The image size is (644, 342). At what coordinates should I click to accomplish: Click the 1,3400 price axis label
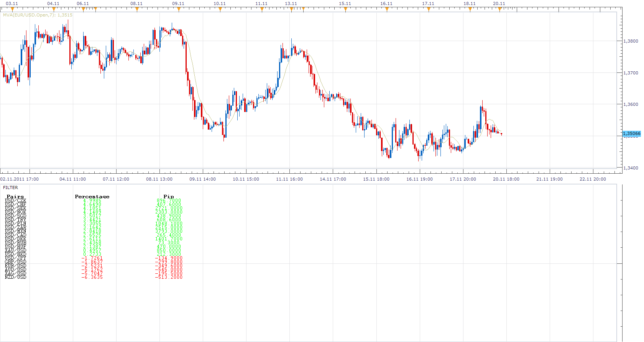(631, 168)
